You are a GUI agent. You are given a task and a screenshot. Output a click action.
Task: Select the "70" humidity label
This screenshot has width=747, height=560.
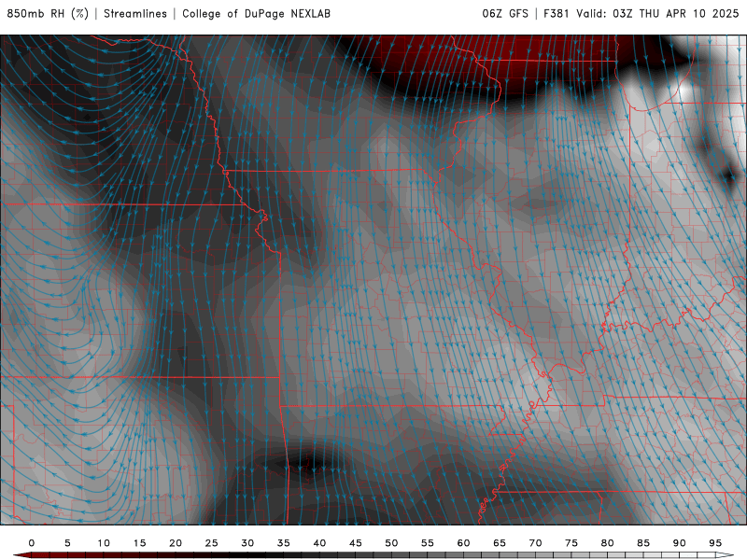[x=535, y=543]
